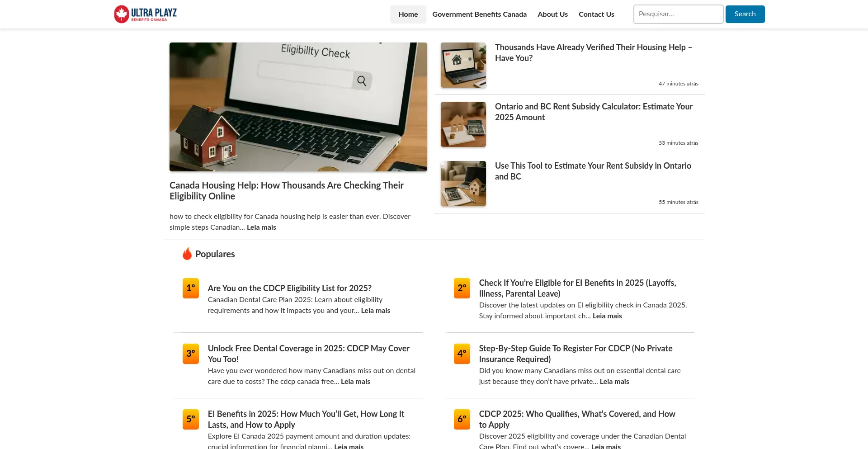Open the Ontario and BC Rent Subsidy Calculator thumbnail

tap(463, 124)
